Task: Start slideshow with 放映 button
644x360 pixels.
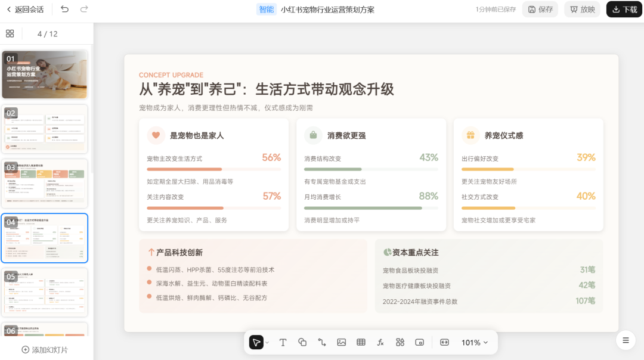Action: pyautogui.click(x=583, y=9)
